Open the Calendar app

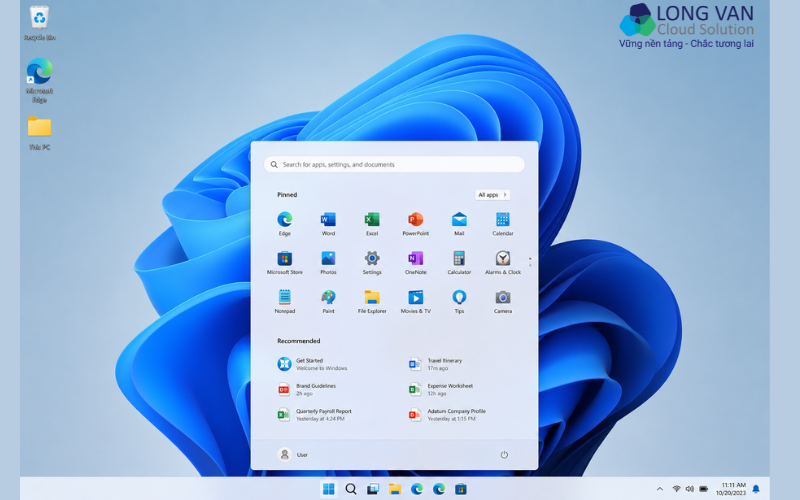503,224
